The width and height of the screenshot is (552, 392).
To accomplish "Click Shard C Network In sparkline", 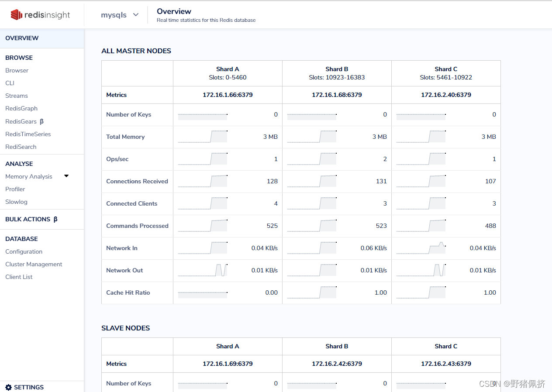I will (x=421, y=248).
